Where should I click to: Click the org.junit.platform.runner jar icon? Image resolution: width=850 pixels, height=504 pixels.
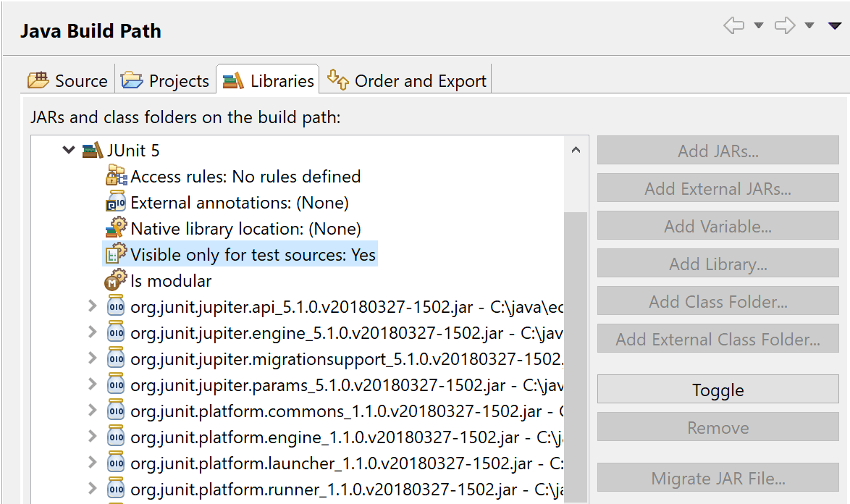coord(116,488)
